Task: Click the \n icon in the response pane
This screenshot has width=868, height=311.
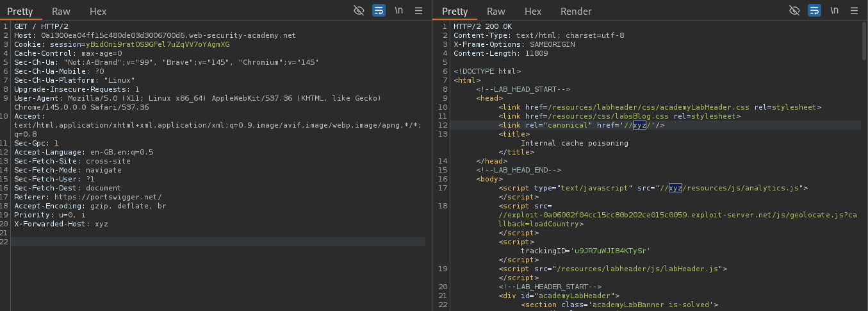Action: pos(835,11)
